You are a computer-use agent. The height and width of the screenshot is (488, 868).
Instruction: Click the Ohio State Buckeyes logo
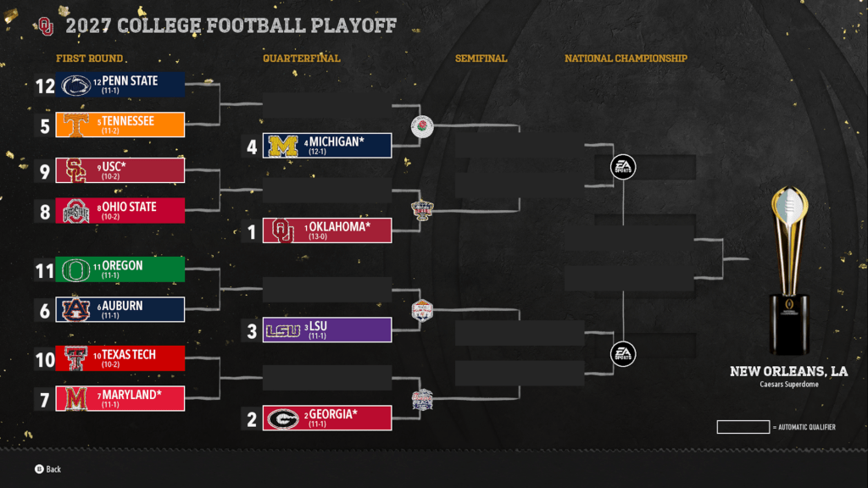(x=77, y=211)
